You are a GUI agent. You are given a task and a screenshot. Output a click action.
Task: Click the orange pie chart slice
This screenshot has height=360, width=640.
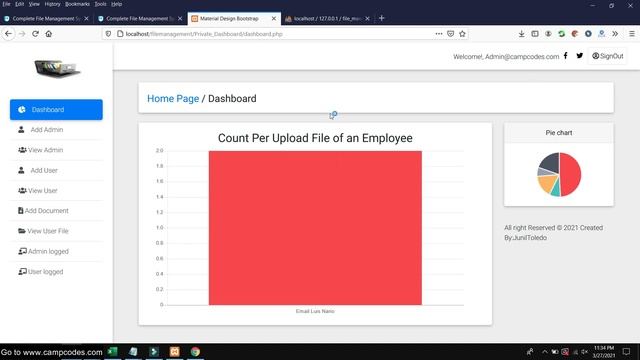click(547, 183)
